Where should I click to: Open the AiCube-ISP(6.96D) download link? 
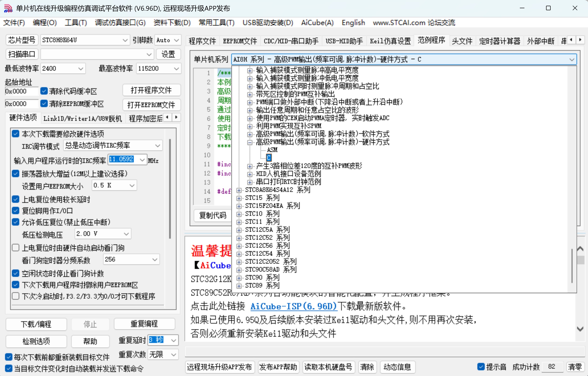294,306
